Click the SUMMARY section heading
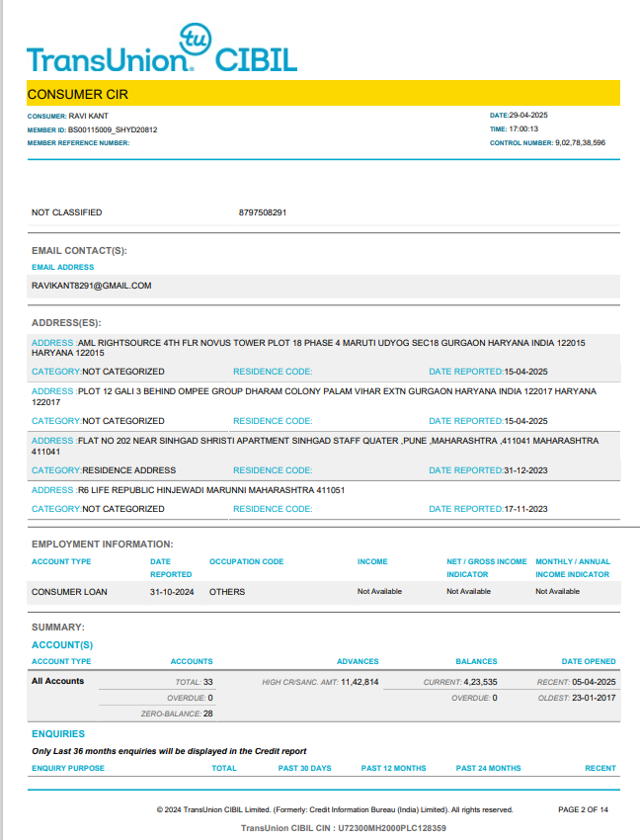The image size is (640, 840). (58, 628)
